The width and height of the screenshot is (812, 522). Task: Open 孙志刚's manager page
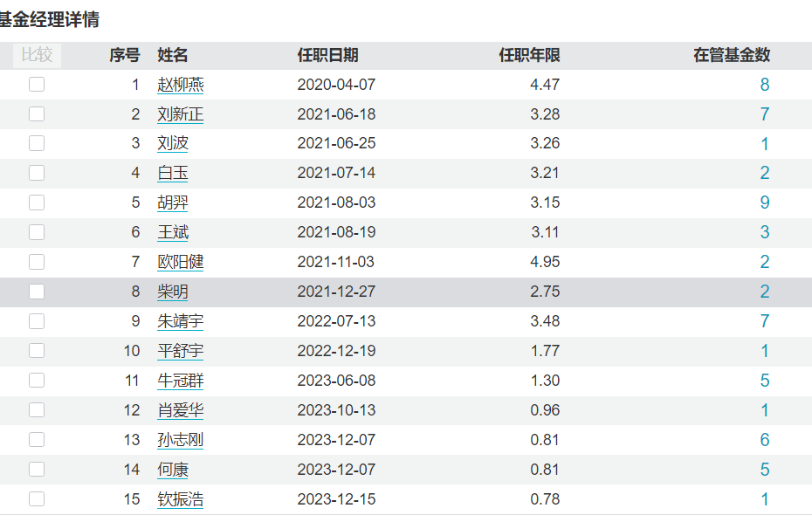(180, 440)
